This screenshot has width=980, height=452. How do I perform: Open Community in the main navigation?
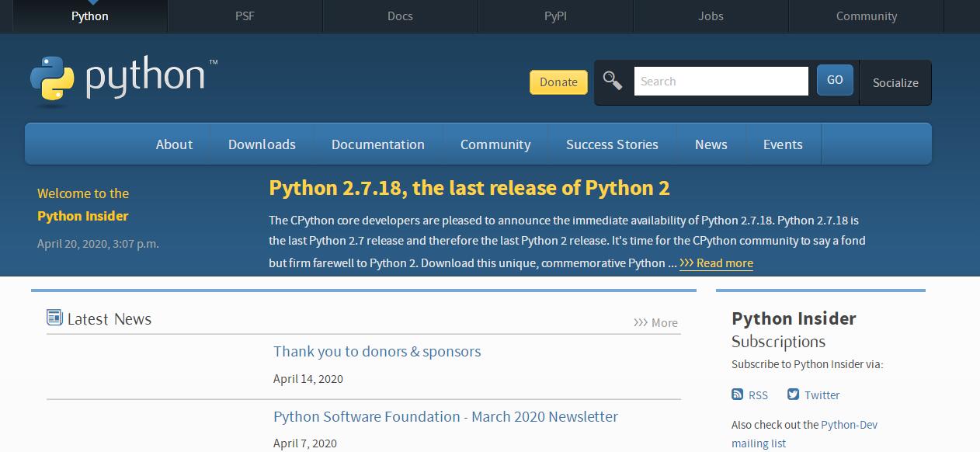click(495, 144)
